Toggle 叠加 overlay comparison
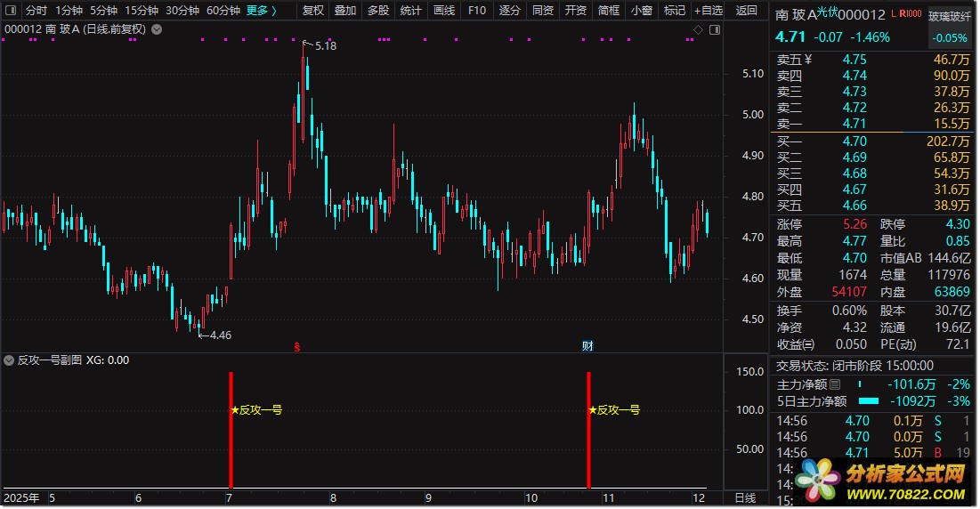980x509 pixels. click(x=345, y=11)
